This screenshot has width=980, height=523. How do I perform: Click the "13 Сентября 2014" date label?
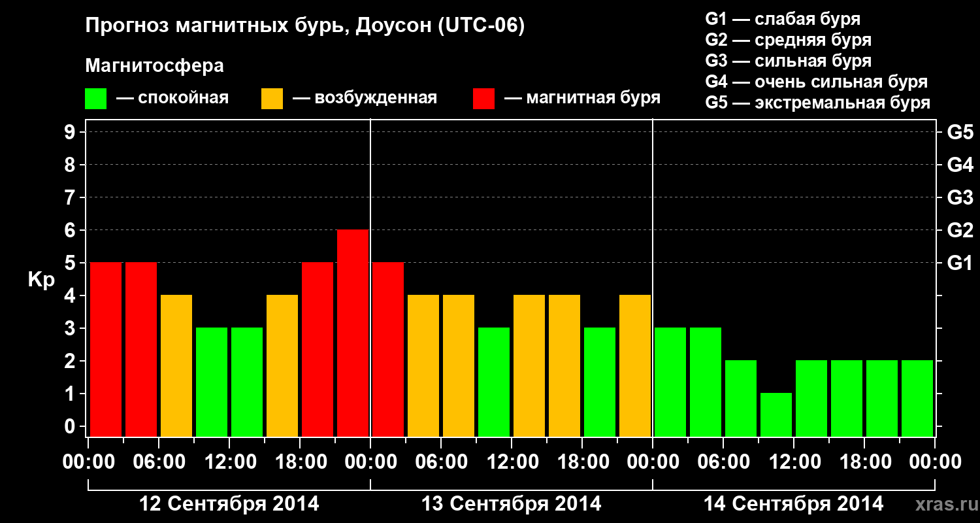tap(512, 504)
